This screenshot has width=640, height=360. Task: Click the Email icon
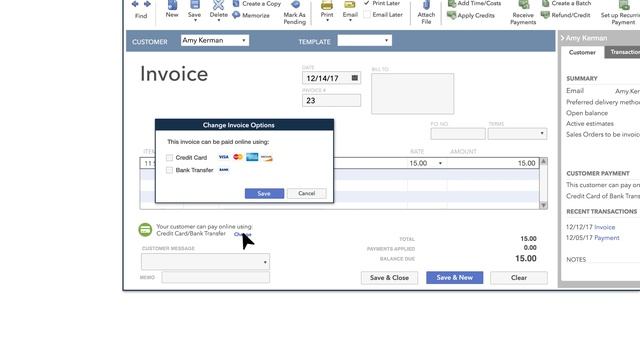350,5
